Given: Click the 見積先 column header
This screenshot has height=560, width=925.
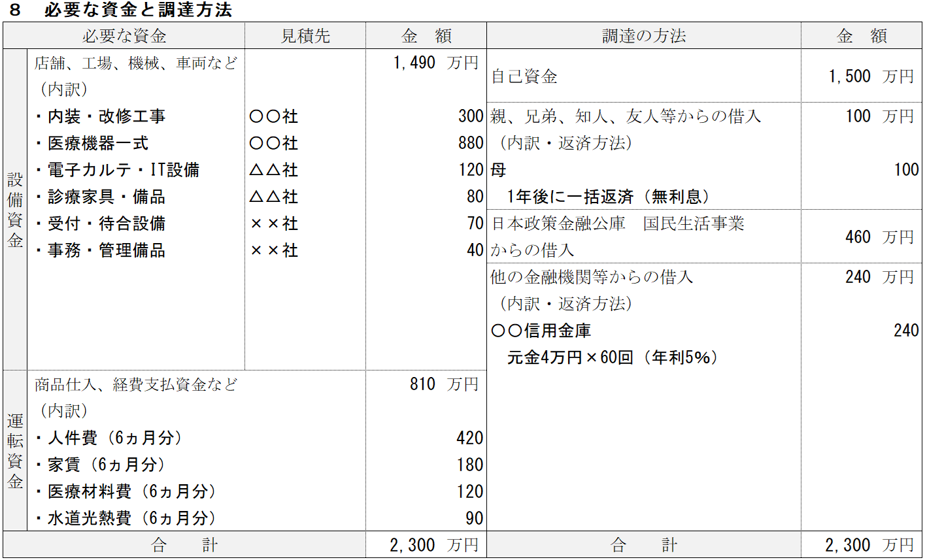Looking at the screenshot, I should pyautogui.click(x=305, y=36).
